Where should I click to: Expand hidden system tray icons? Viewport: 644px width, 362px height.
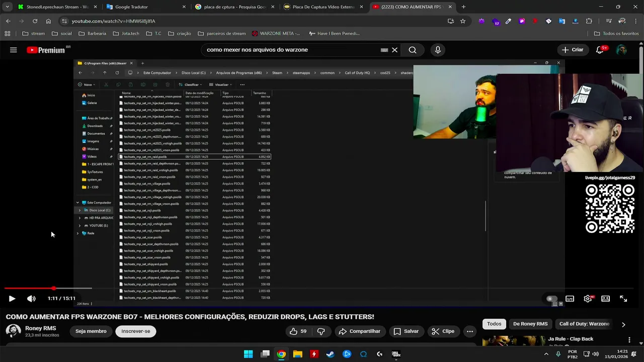tap(546, 354)
